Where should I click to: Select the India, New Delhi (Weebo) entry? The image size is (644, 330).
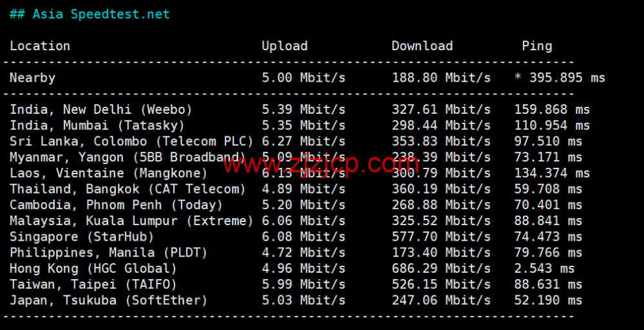pyautogui.click(x=100, y=109)
